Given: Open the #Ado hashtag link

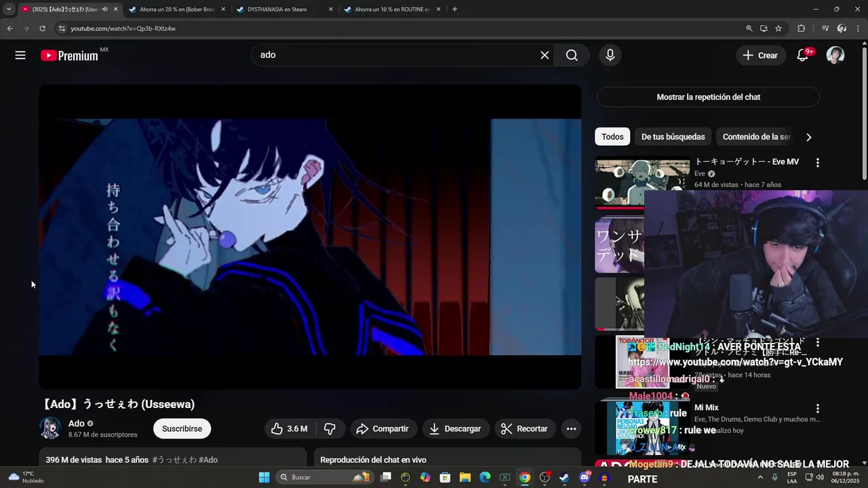Looking at the screenshot, I should 208,460.
